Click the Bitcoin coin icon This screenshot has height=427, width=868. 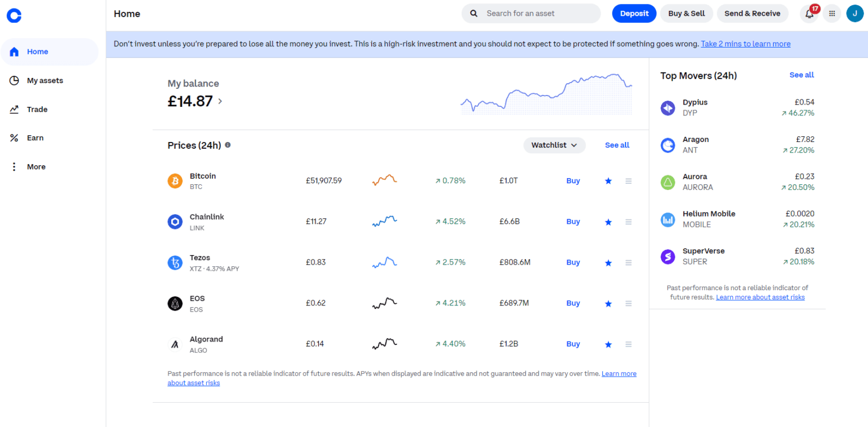(x=175, y=181)
